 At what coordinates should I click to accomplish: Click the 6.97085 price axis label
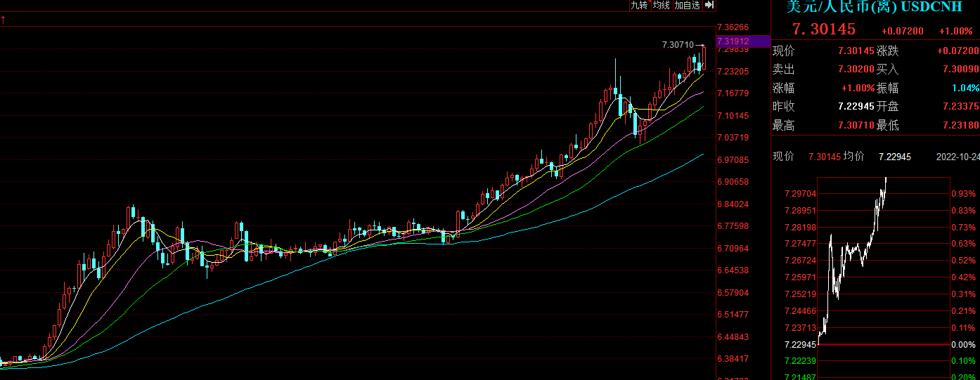733,159
